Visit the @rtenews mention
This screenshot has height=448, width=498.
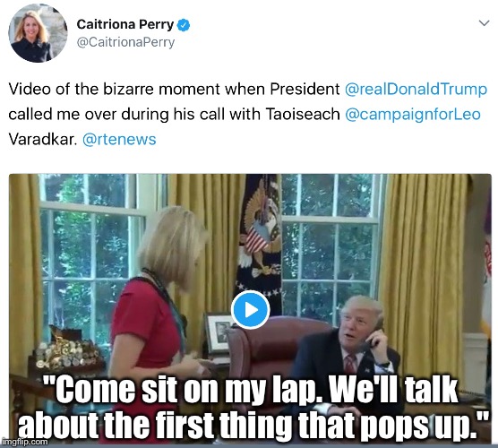(x=119, y=139)
